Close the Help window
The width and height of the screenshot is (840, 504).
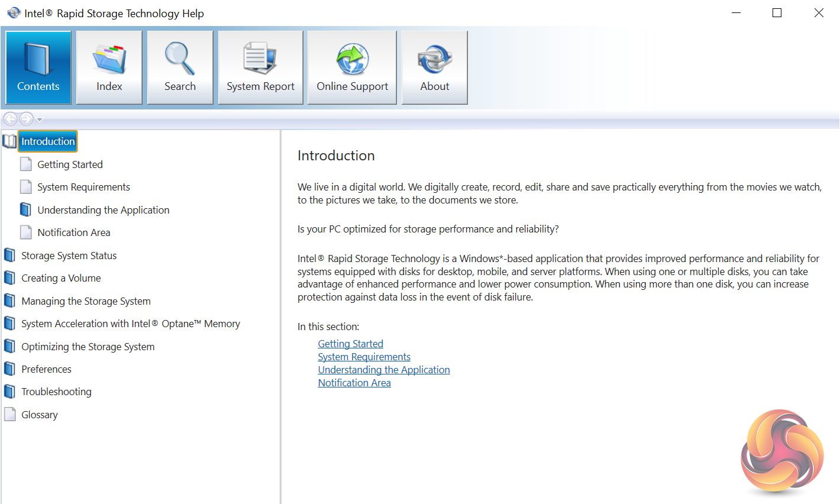point(819,13)
